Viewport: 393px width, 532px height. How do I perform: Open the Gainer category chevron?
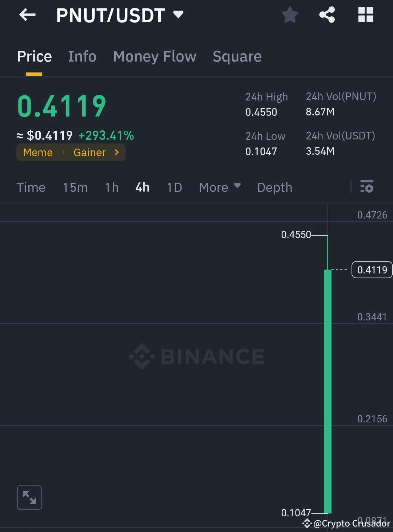tap(116, 153)
